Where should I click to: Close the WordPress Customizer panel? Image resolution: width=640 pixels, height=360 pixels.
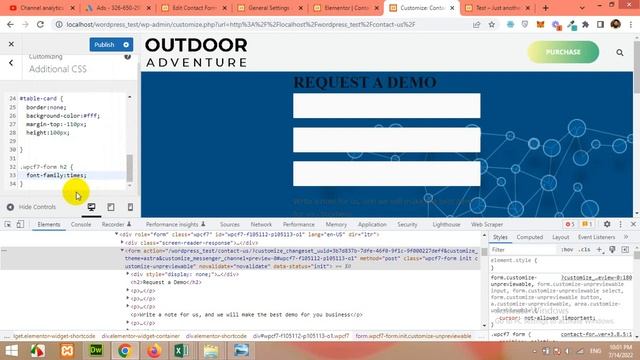click(x=11, y=44)
